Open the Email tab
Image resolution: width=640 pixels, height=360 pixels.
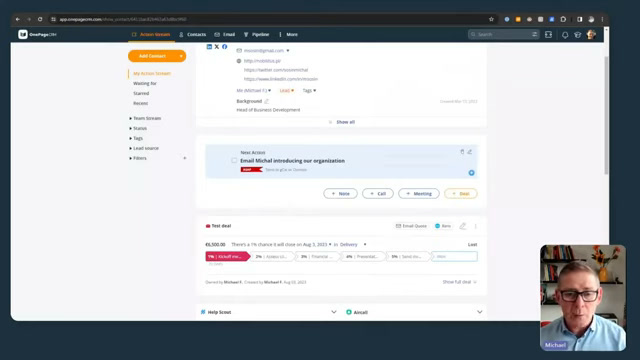click(x=225, y=35)
